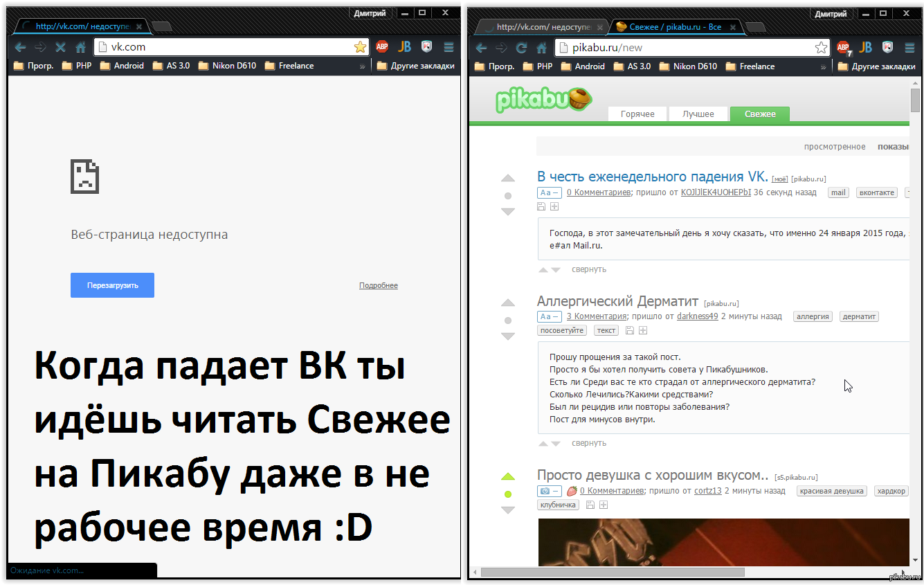
Task: Open the '3 Комментария' link
Action: (597, 316)
